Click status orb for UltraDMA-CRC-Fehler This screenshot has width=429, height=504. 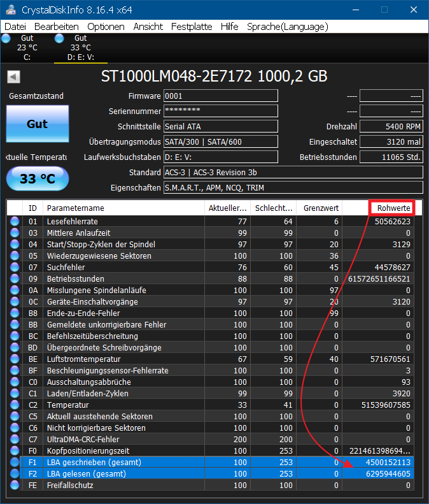pos(15,439)
